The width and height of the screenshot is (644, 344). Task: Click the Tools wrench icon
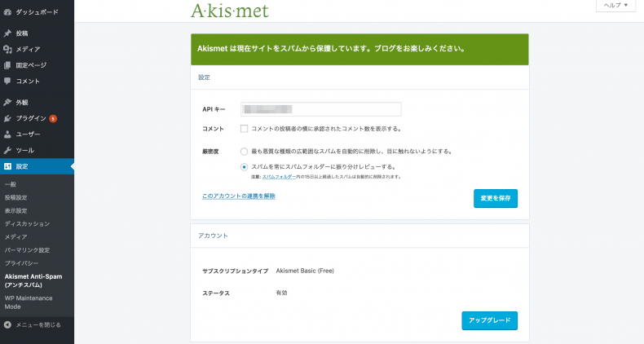tap(7, 150)
